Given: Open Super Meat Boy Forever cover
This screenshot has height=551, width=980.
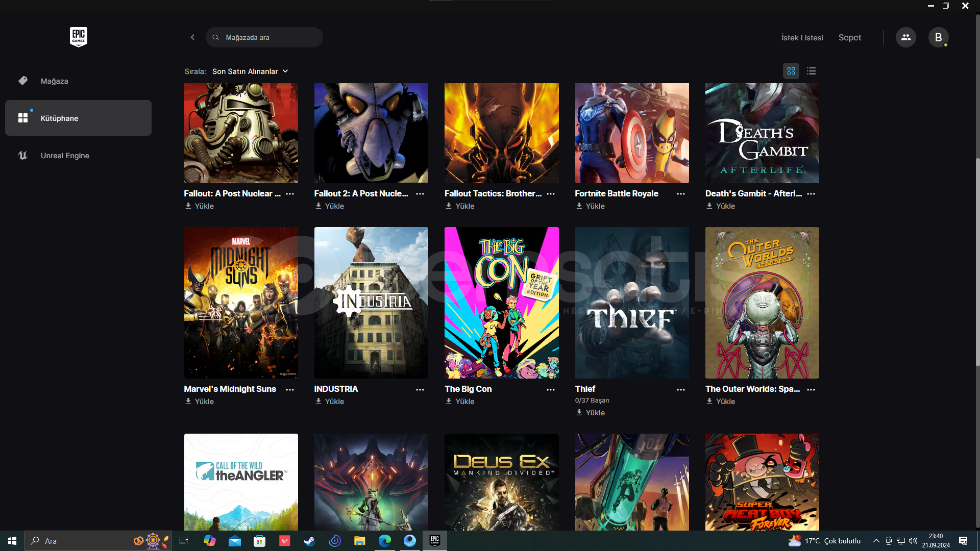Looking at the screenshot, I should (762, 482).
